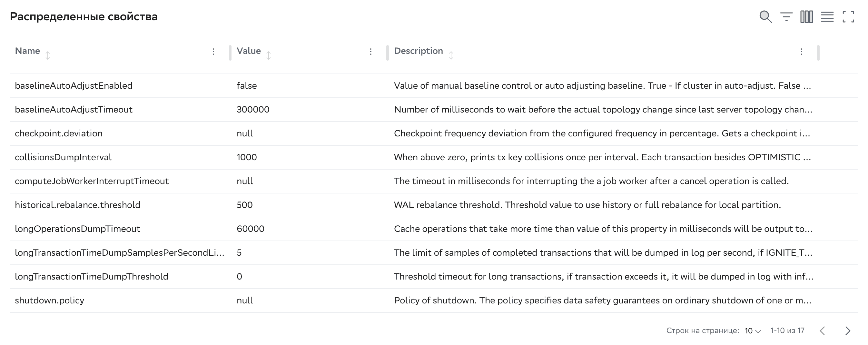Sort table by Description column
The image size is (868, 345).
point(451,55)
